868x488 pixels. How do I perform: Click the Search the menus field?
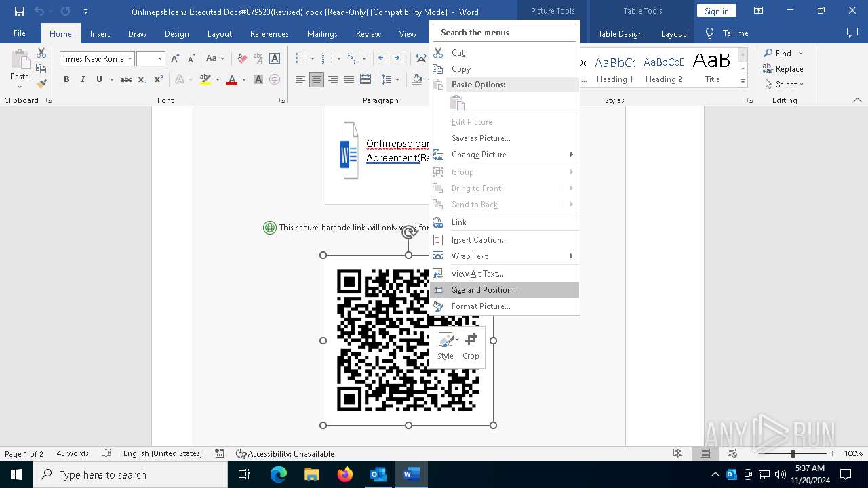pyautogui.click(x=505, y=33)
